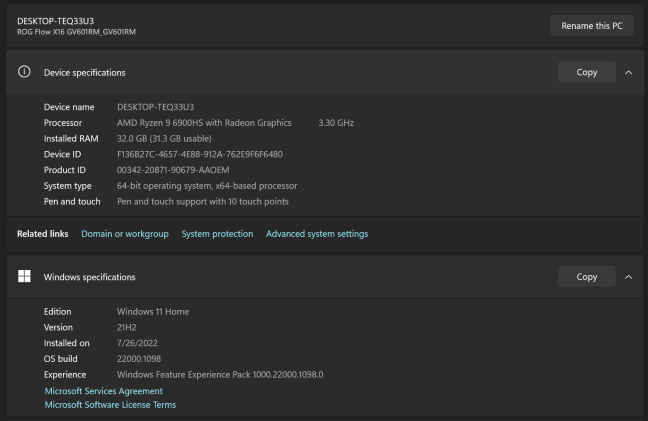Screen dimensions: 648x421
Task: Click the Edition label
Action: [57, 312]
